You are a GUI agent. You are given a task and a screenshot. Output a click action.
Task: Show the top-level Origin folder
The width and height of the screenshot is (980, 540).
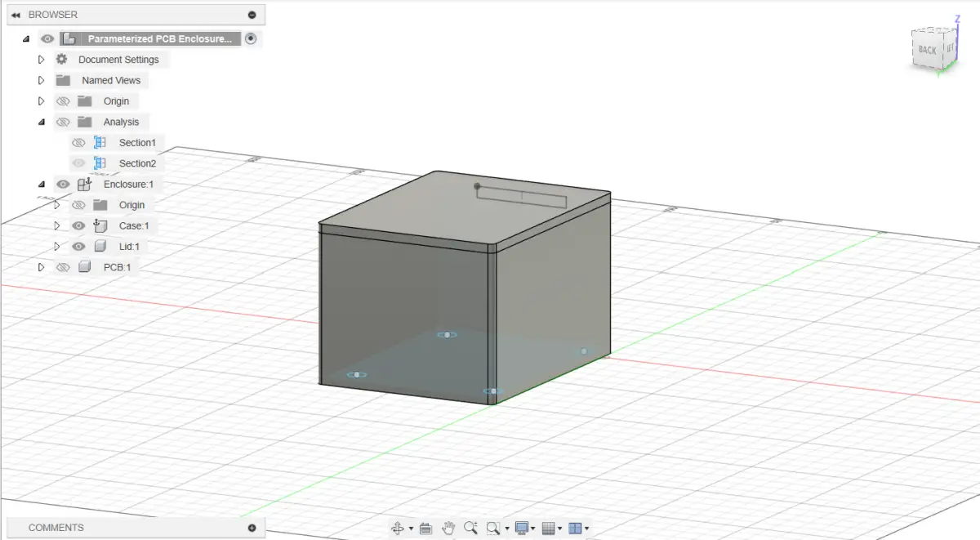pos(63,101)
